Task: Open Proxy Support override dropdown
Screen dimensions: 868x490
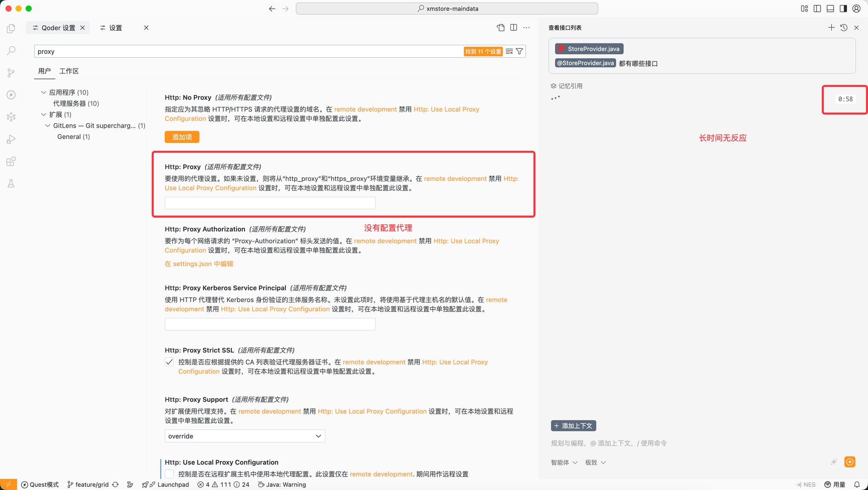Action: [x=245, y=436]
